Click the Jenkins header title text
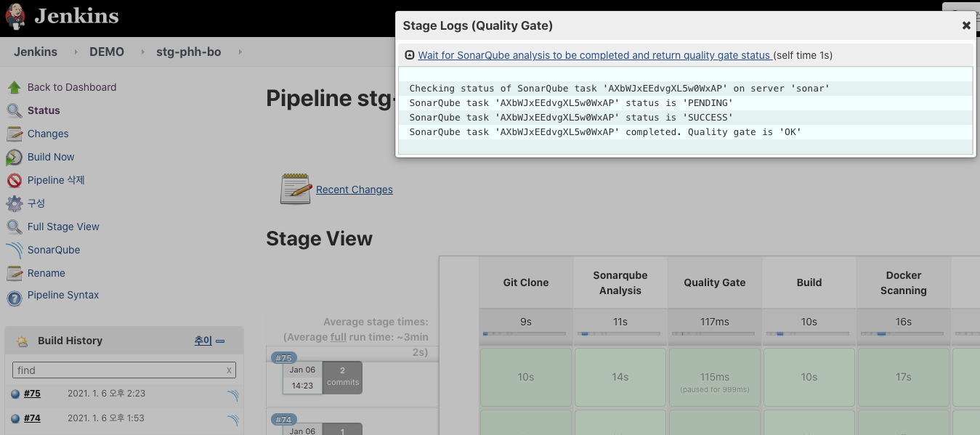The width and height of the screenshot is (980, 435). (x=76, y=16)
